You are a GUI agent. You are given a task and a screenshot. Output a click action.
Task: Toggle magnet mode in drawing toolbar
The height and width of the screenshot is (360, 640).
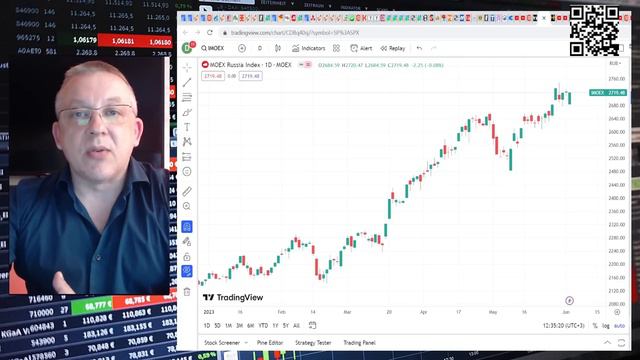(x=187, y=227)
